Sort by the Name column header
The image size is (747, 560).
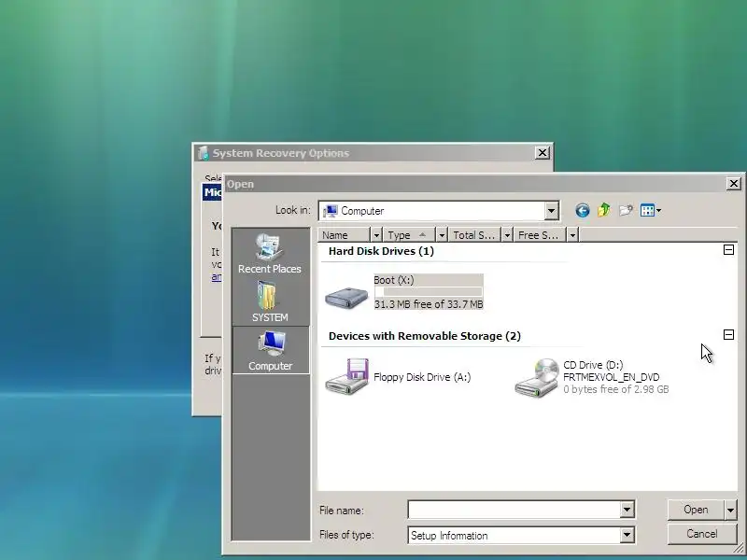(x=344, y=235)
